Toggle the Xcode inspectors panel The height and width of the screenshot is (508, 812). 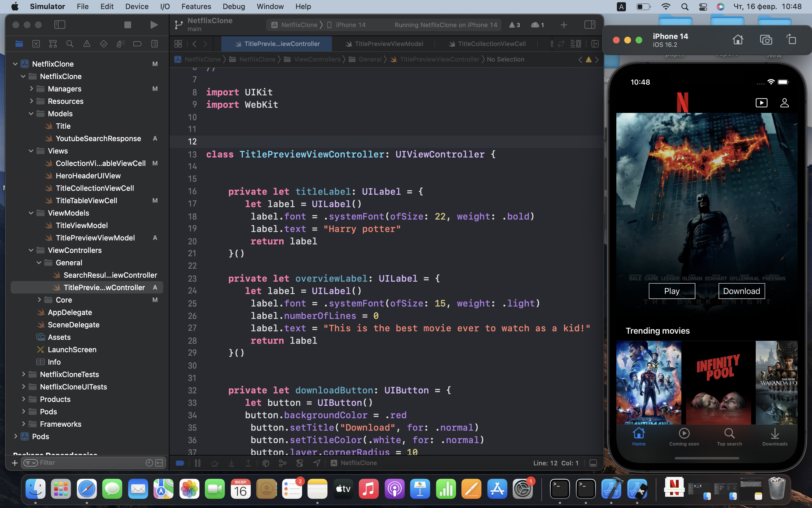(x=590, y=25)
